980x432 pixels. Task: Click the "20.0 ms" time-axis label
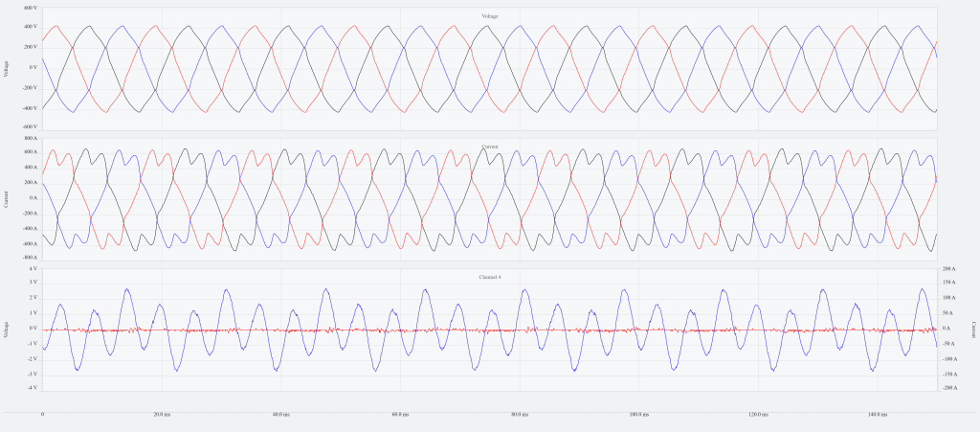(x=162, y=415)
